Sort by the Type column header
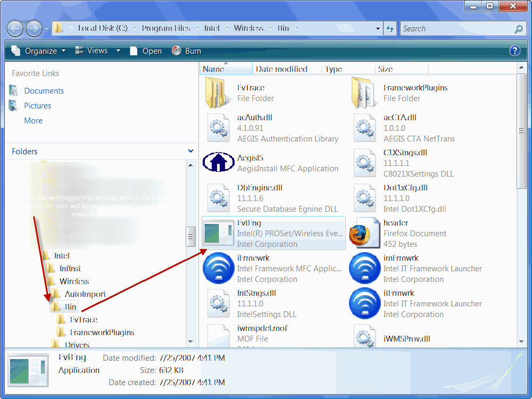This screenshot has width=532, height=399. [x=348, y=69]
